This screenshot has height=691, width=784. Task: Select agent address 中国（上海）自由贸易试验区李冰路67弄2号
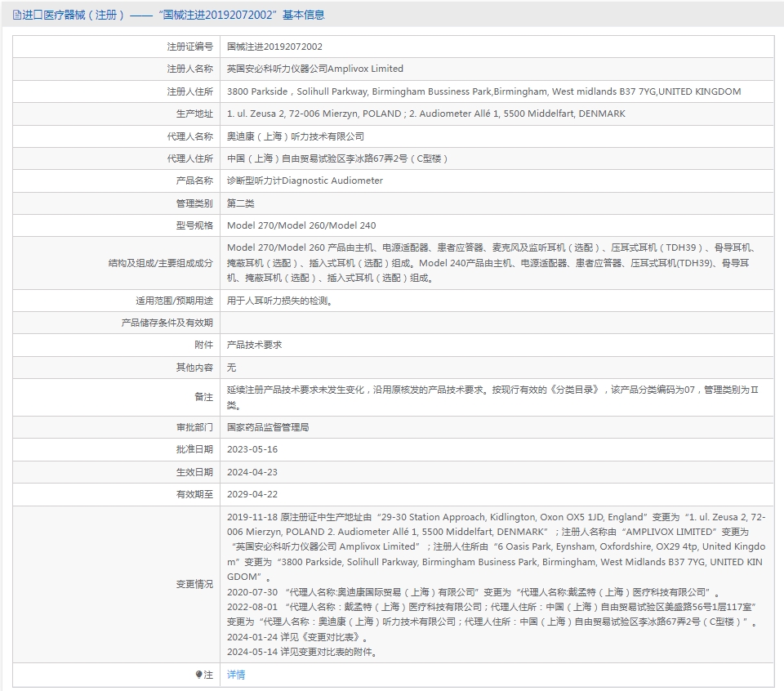tap(337, 158)
